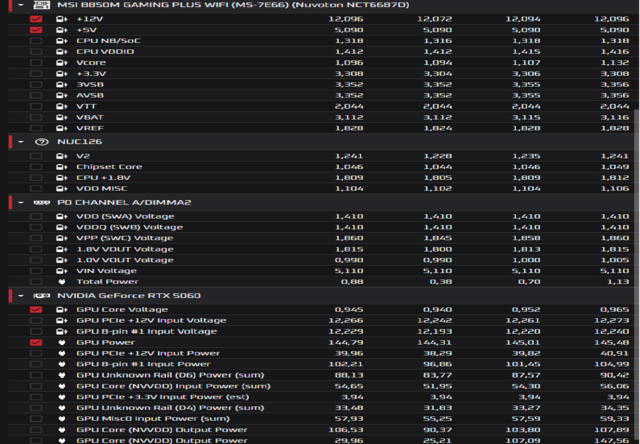Enable the Vcore checkbox
Viewport: 640px width, 444px height.
[36, 62]
